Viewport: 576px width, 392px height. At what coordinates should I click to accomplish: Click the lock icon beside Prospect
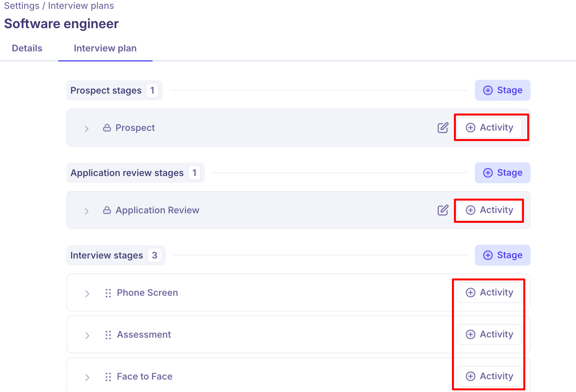pos(107,128)
